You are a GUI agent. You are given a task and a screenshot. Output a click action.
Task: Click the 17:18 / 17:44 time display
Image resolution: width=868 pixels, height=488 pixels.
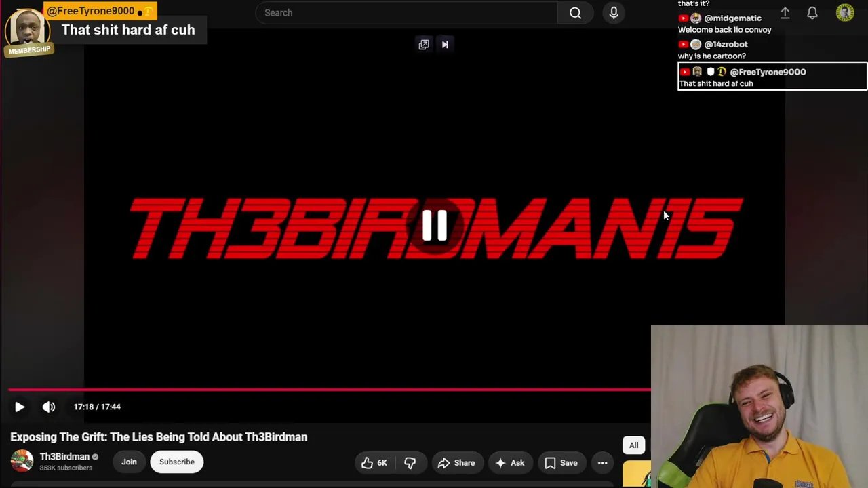[x=97, y=407]
